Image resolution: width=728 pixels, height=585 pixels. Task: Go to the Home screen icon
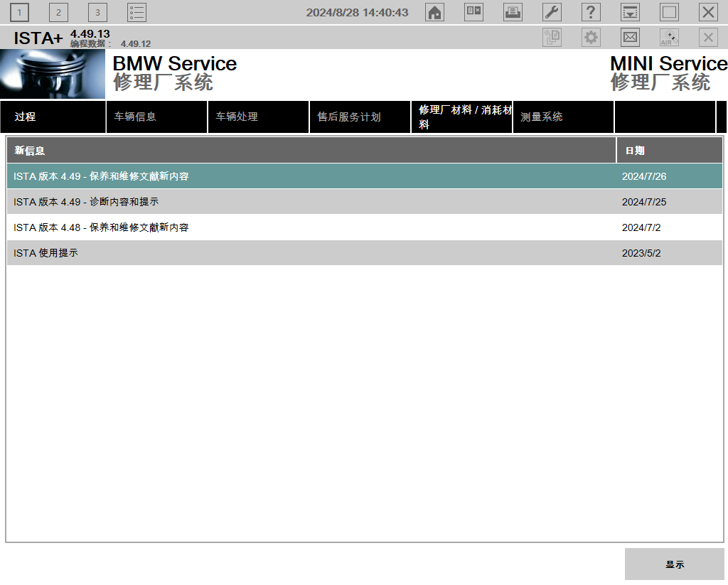tap(434, 13)
